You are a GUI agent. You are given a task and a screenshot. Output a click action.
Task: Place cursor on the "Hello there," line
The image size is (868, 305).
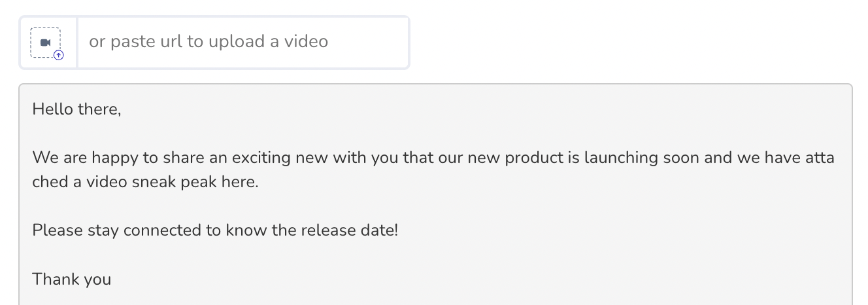tap(77, 109)
